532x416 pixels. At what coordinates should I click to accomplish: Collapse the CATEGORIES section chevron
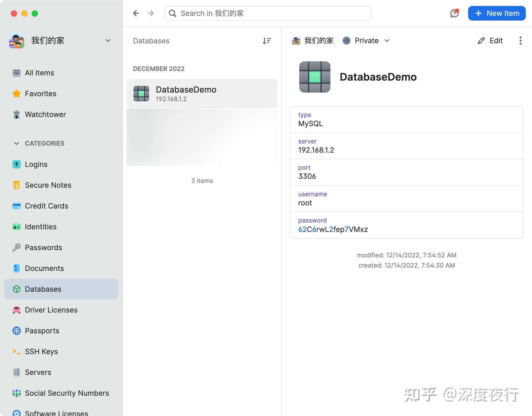pyautogui.click(x=16, y=143)
